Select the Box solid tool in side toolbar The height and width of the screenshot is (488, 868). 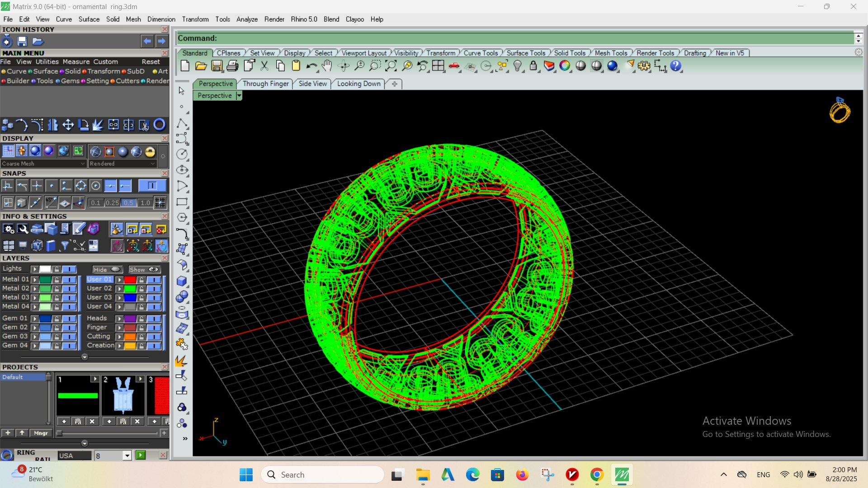click(182, 281)
